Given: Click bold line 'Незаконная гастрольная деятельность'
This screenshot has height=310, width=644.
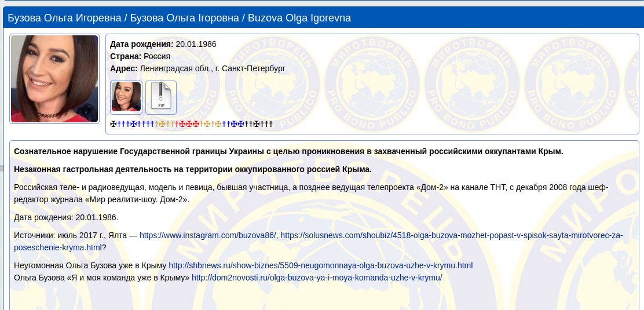Looking at the screenshot, I should (x=193, y=169).
